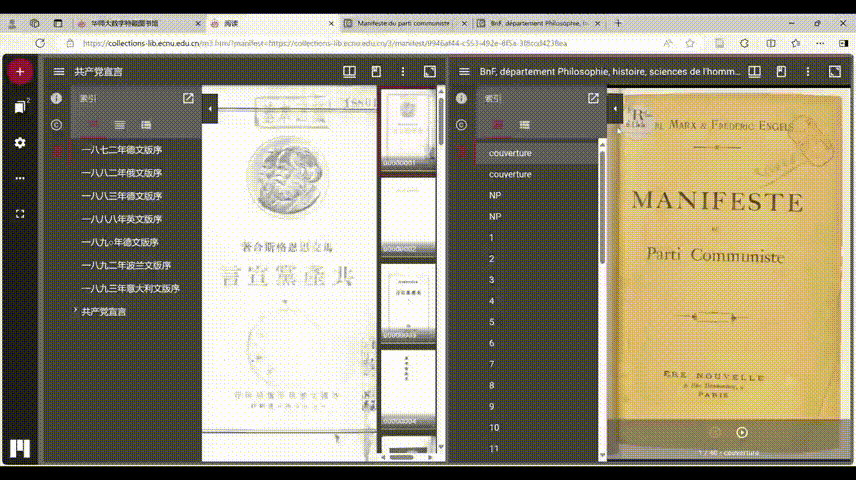The width and height of the screenshot is (856, 480).
Task: Collapse the BnF sidebar panel arrow
Action: tap(615, 108)
